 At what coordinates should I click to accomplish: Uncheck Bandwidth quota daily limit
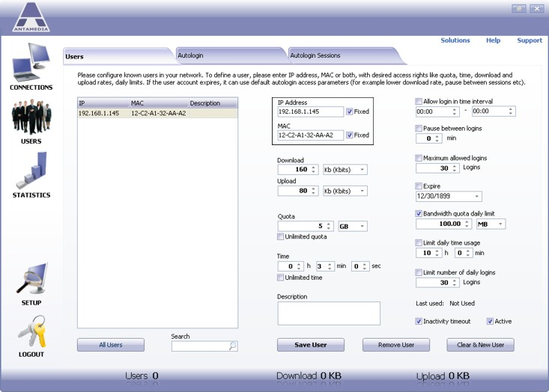pos(419,213)
